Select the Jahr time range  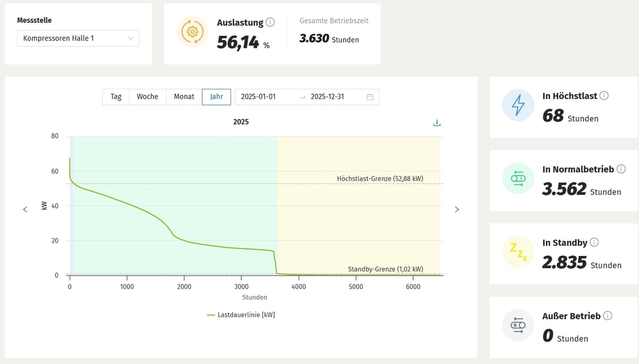pos(216,97)
